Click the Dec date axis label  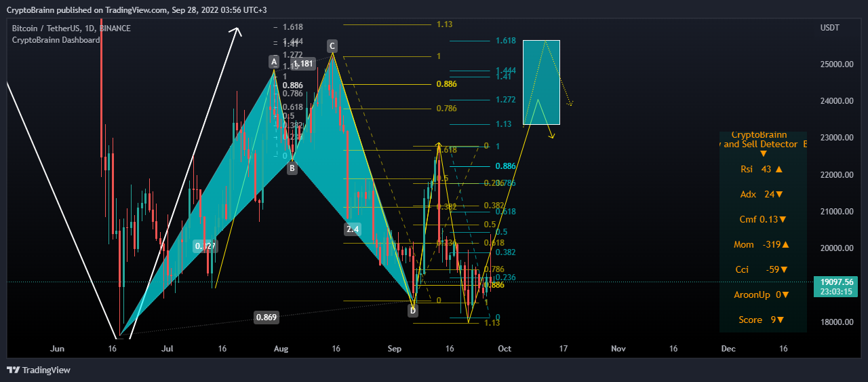click(728, 349)
